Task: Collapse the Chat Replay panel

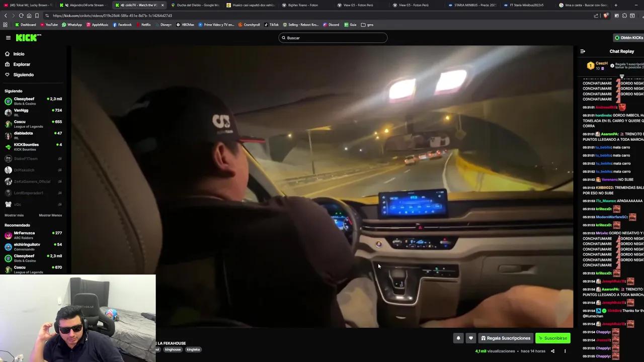Action: tap(583, 51)
